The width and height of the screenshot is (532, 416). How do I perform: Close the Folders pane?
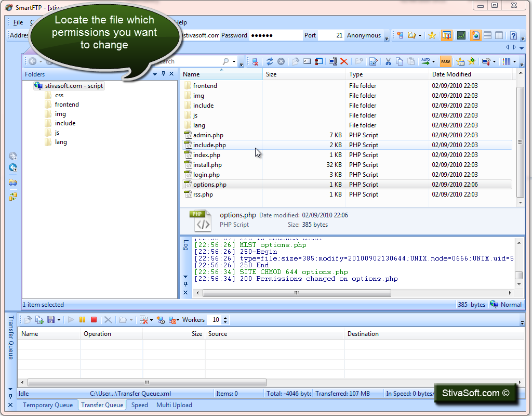[x=171, y=74]
